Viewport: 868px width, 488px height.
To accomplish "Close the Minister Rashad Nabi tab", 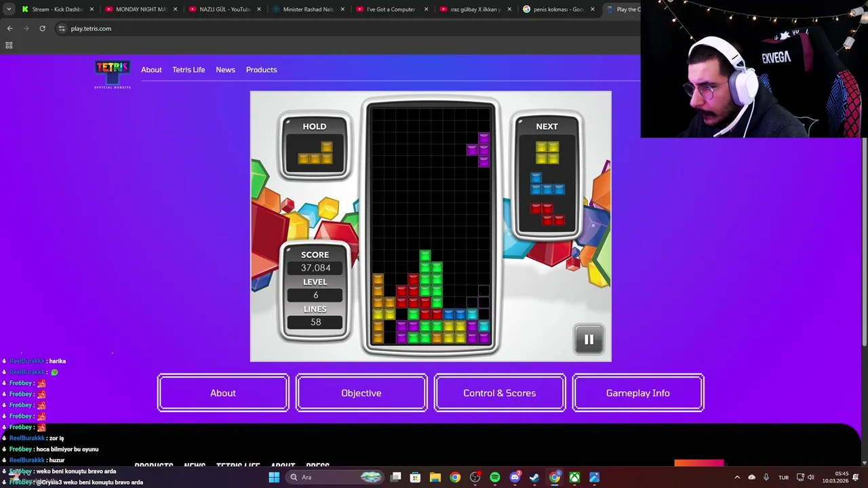I will pyautogui.click(x=342, y=9).
